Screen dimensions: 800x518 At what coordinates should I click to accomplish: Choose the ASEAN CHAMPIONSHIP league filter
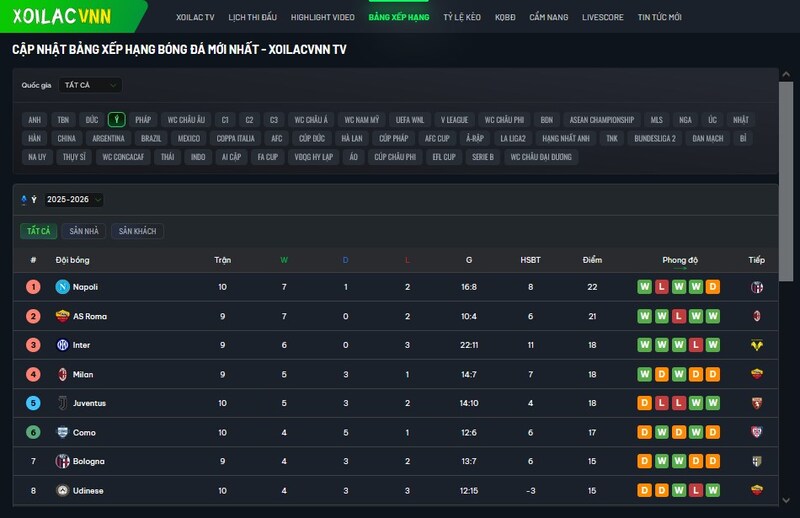[x=602, y=119]
